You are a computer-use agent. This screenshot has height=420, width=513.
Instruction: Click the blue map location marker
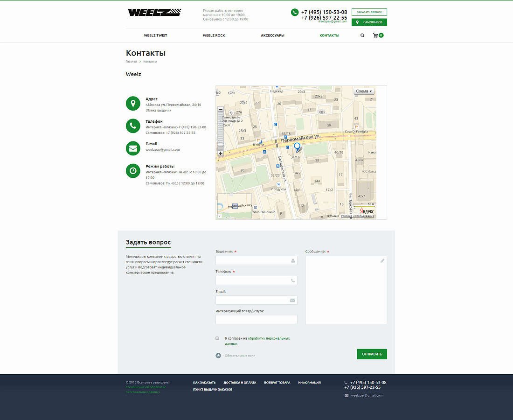[297, 147]
